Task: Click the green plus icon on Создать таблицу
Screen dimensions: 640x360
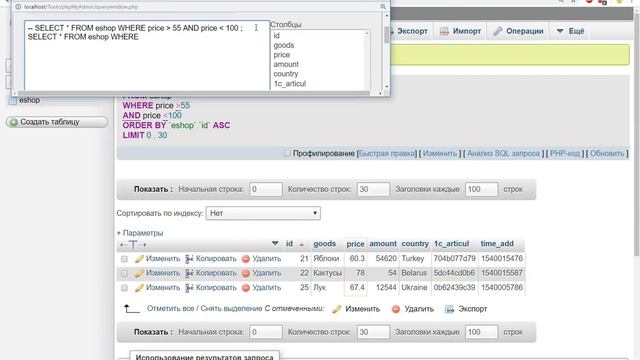Action: click(13, 122)
